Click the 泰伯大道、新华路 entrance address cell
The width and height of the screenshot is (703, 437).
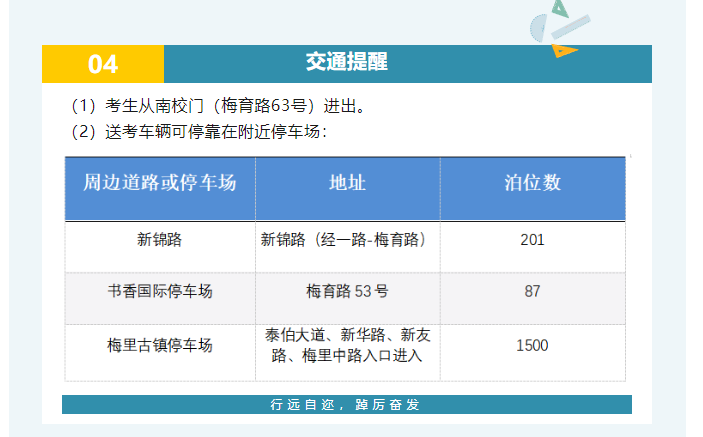pyautogui.click(x=347, y=345)
